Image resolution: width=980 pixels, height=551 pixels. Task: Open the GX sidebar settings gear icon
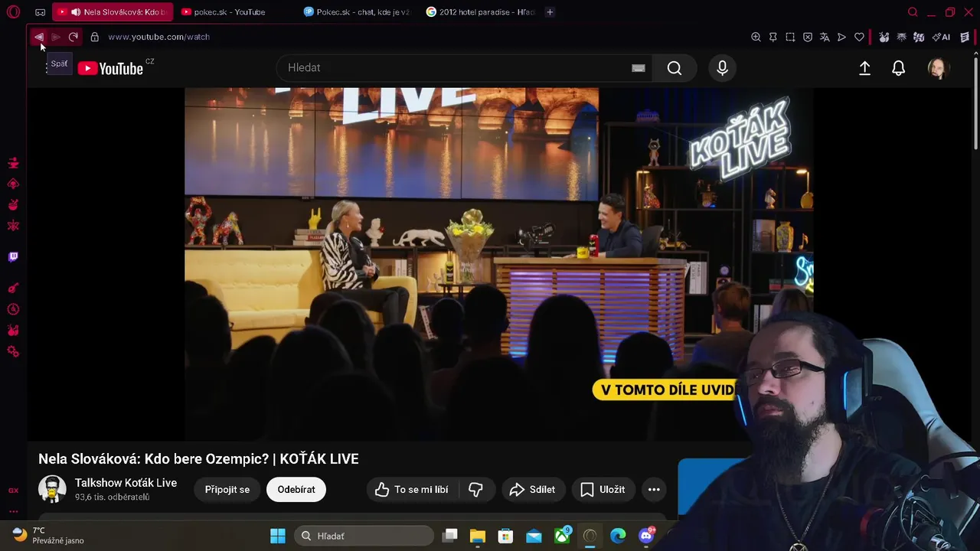click(x=13, y=351)
